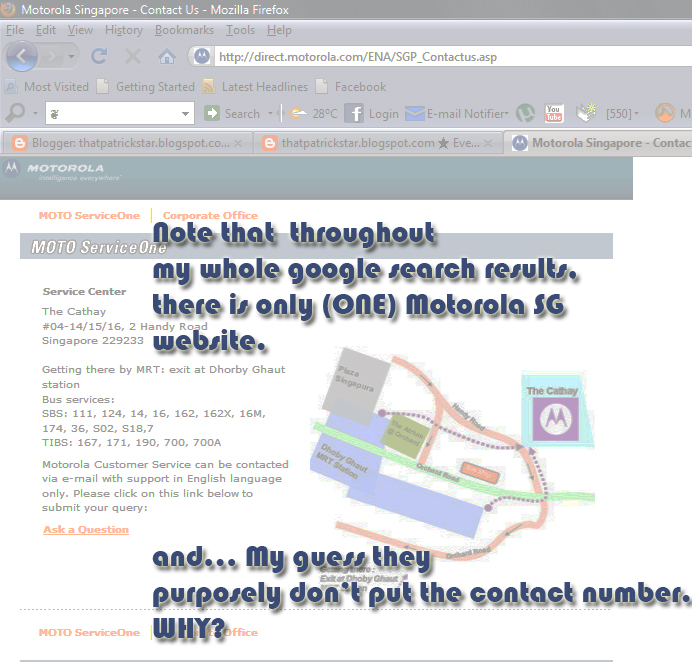Click the Facebook Login toolbar button

[384, 114]
